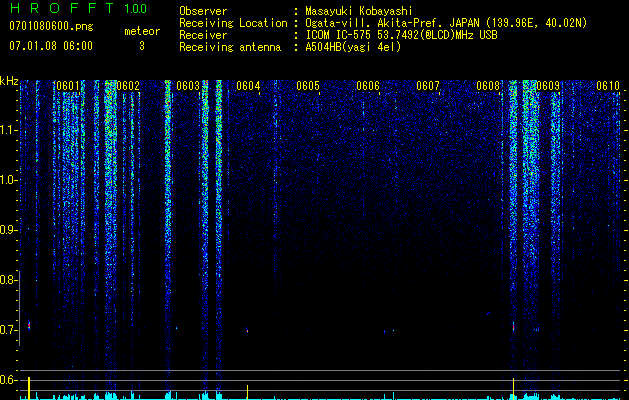The height and width of the screenshot is (400, 629).
Task: Click the date stamp 07.01.08 06:00
Action: pyautogui.click(x=51, y=46)
